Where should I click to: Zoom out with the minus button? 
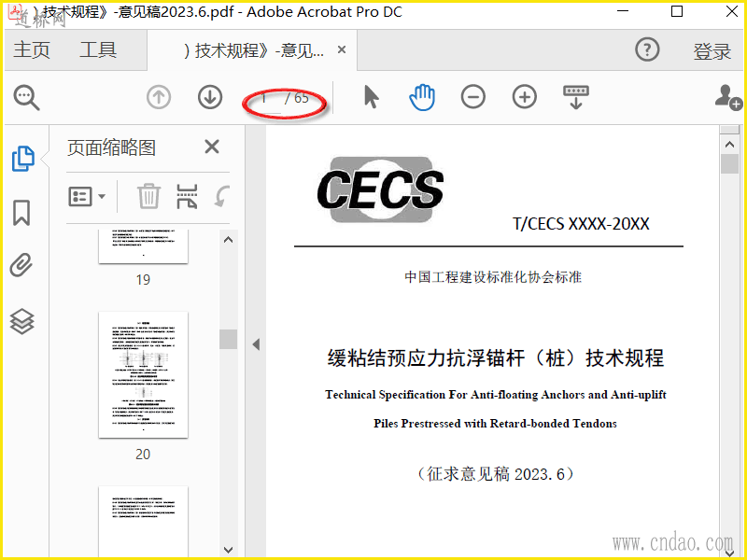(473, 97)
